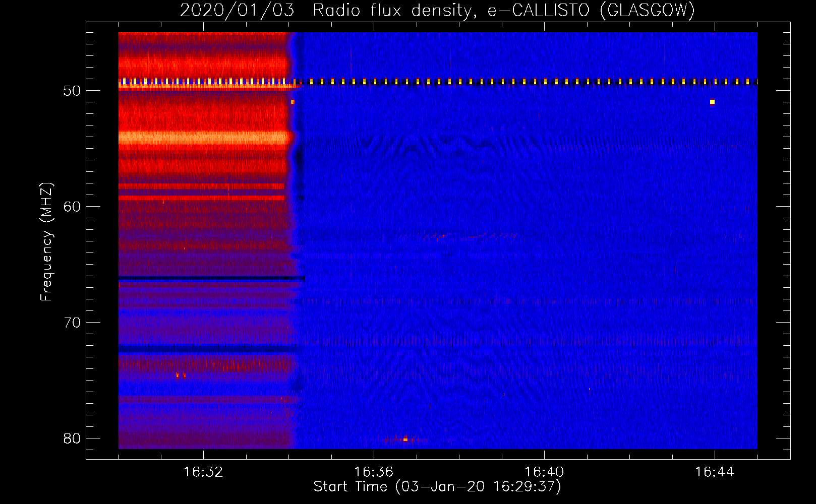This screenshot has width=816, height=504.
Task: Click the 'Frequency (MHZ)' axis label
Action: point(46,242)
